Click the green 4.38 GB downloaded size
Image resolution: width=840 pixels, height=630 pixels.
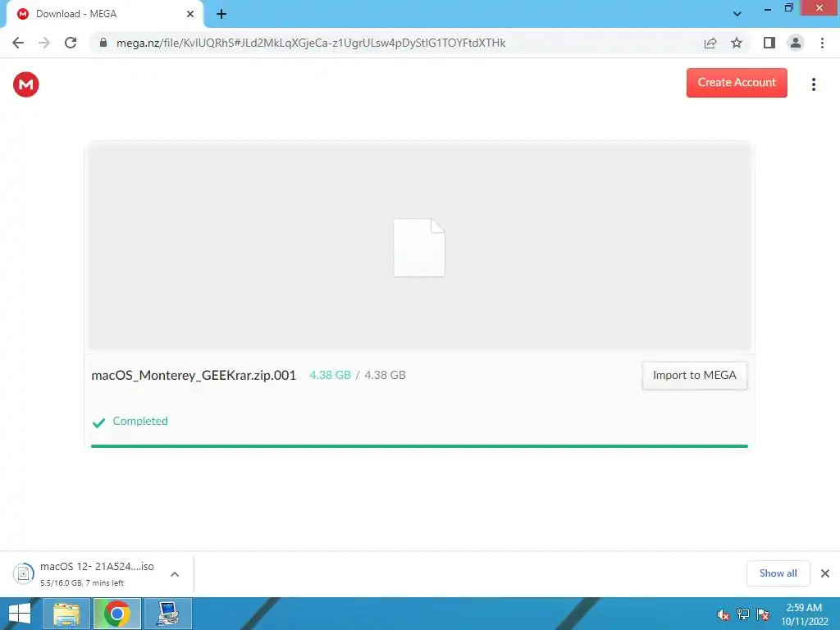click(x=330, y=375)
